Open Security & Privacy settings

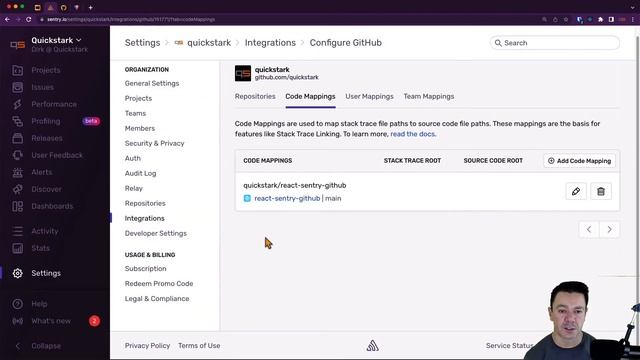[x=154, y=144]
